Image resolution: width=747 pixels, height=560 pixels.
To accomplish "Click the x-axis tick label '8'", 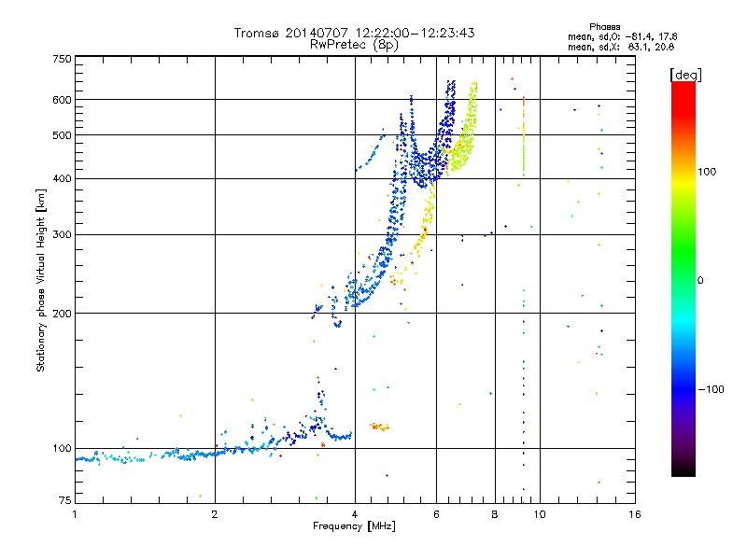I will coord(495,514).
